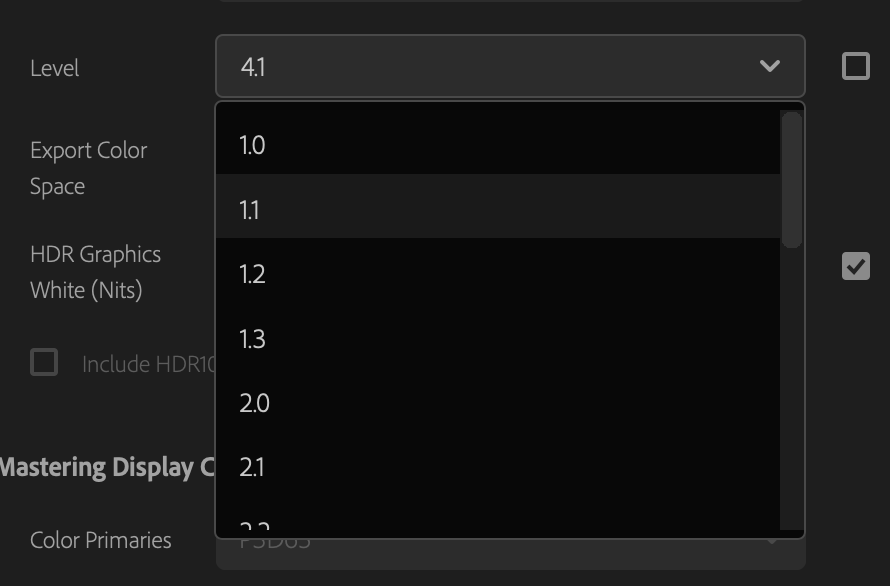Screen dimensions: 890x586
Task: Click the empty scrollbar track below thumb
Action: coord(791,389)
